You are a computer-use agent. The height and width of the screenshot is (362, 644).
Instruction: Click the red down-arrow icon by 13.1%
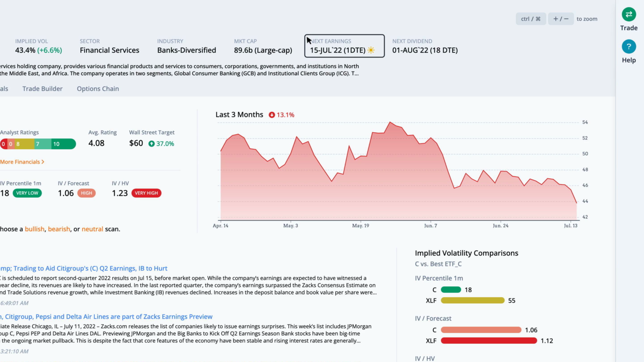tap(271, 115)
